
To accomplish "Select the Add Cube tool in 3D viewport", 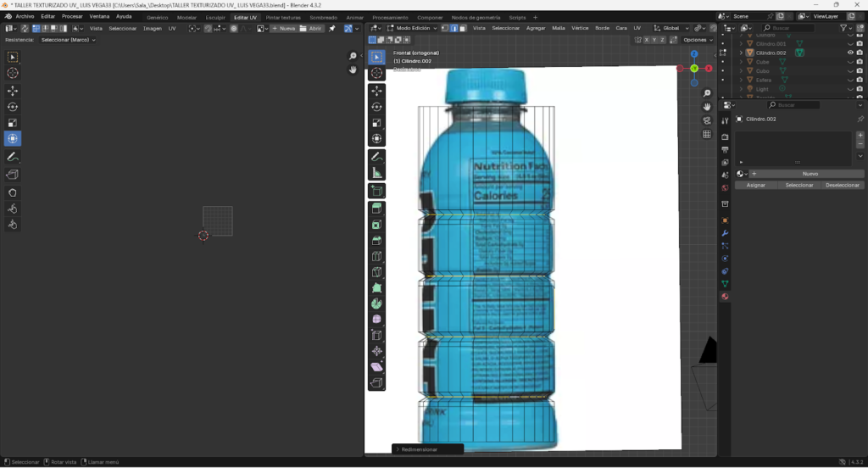I will 377,191.
